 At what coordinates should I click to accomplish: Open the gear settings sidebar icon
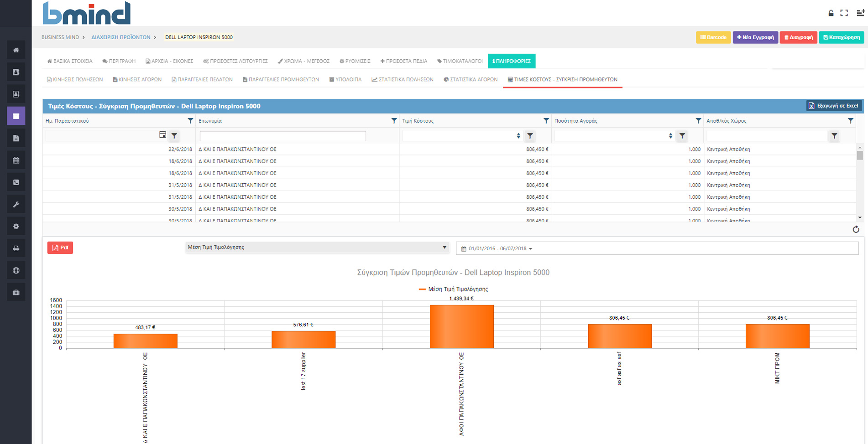(16, 226)
